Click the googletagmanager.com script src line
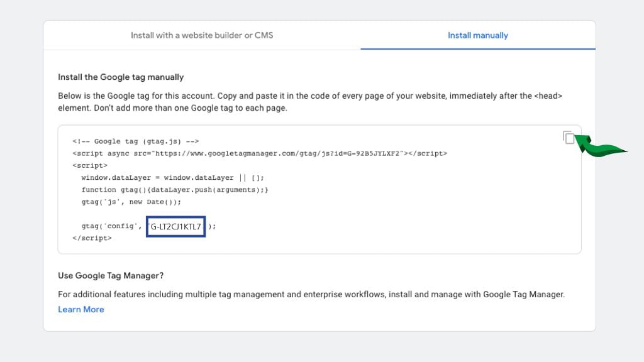 [x=260, y=153]
